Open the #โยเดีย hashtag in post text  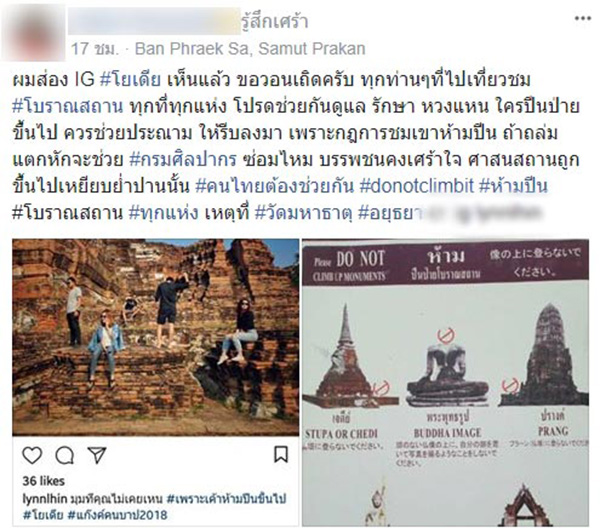coord(130,80)
